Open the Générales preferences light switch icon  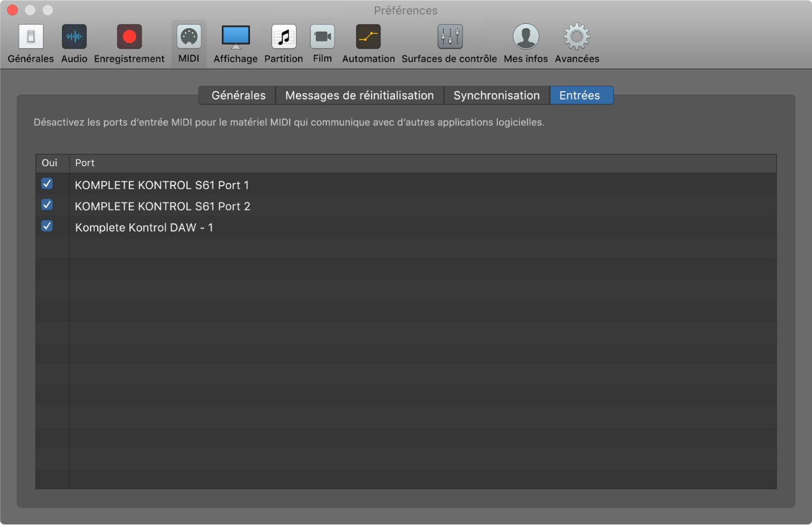click(x=31, y=37)
